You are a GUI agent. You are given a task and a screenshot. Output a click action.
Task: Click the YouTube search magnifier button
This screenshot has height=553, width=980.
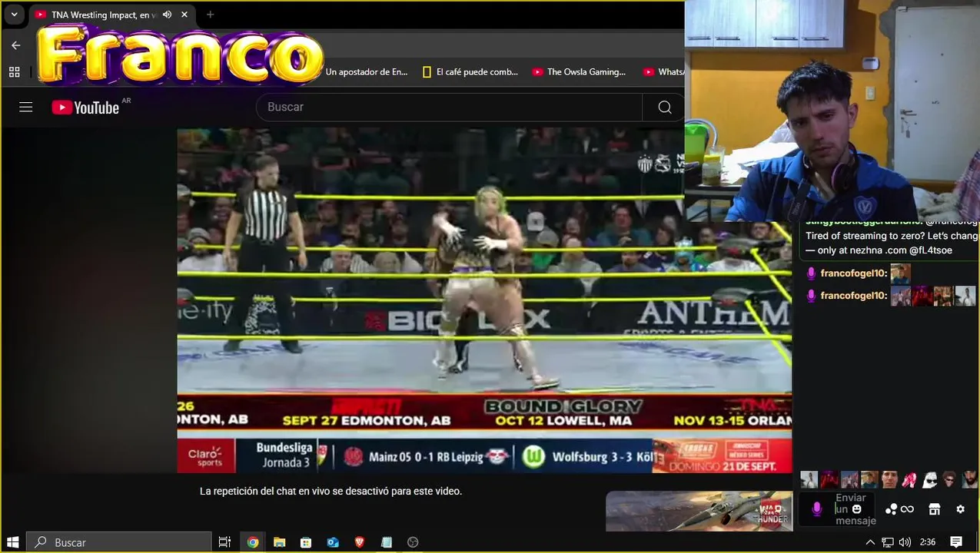(x=665, y=108)
